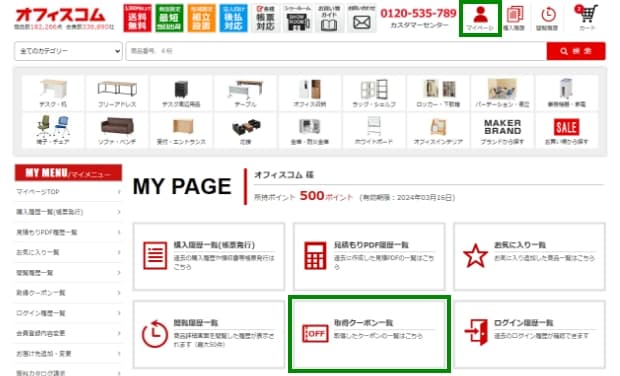Open the contact envelope icon
Screen dimensions: 620x376
[361, 18]
